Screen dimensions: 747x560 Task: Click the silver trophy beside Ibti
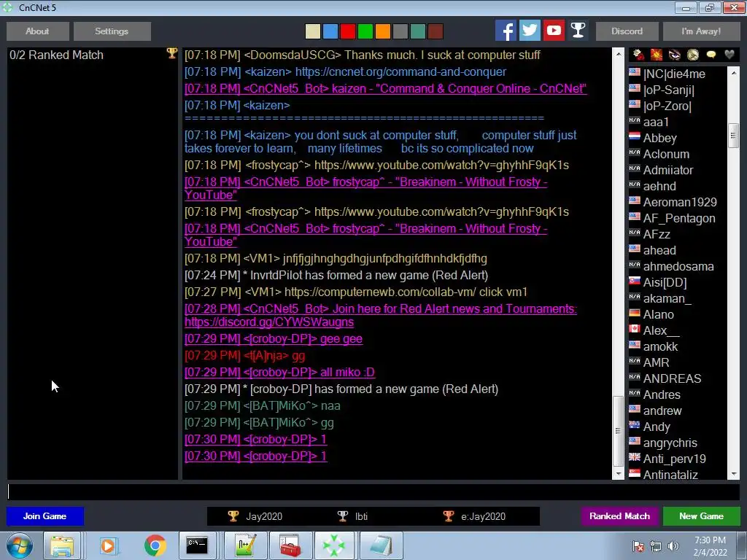point(343,516)
